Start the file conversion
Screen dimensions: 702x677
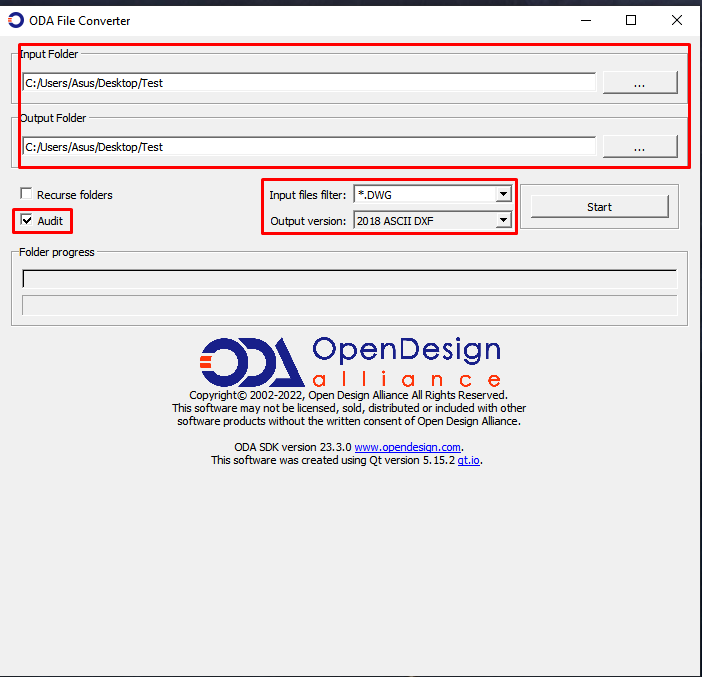coord(599,207)
